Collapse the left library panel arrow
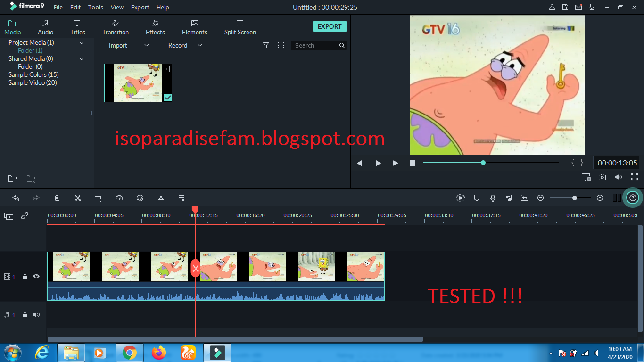 91,113
